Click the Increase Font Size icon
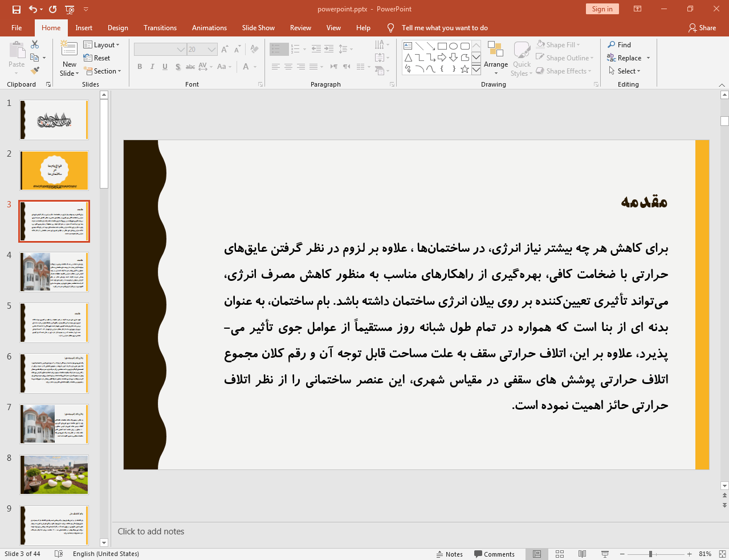This screenshot has height=560, width=729. coord(224,49)
